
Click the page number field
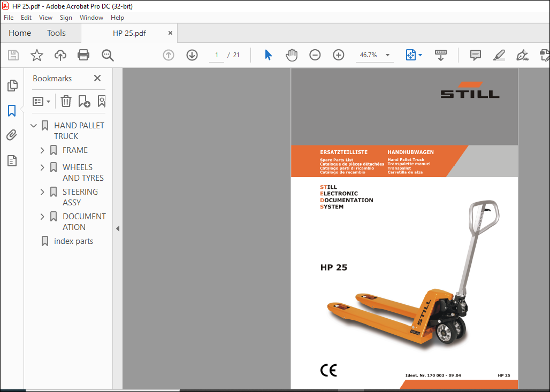click(217, 55)
